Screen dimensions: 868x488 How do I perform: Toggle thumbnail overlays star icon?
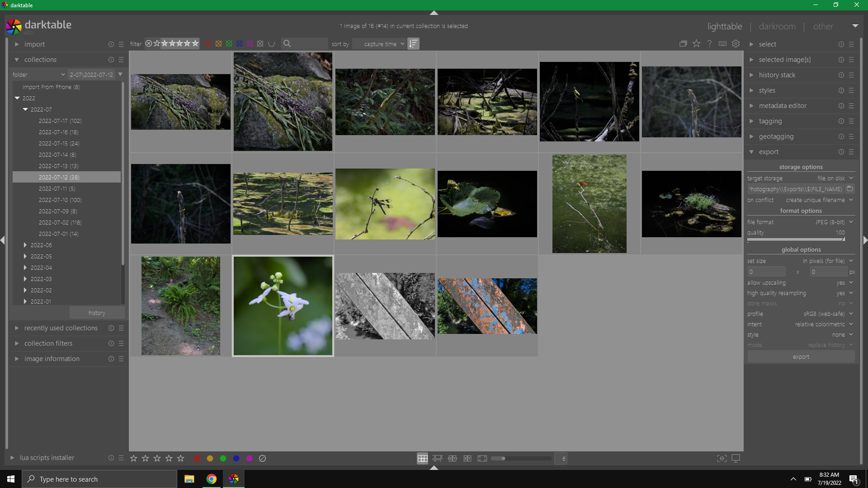[696, 44]
